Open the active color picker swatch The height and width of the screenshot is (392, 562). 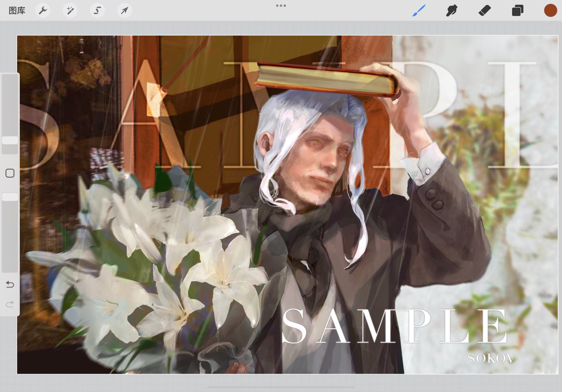coord(550,10)
